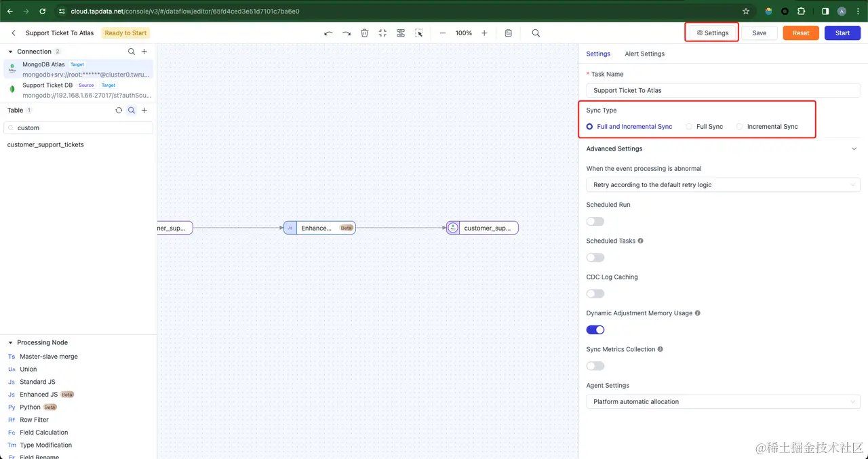The height and width of the screenshot is (459, 868).
Task: Click the Standard JS processing node
Action: [37, 382]
